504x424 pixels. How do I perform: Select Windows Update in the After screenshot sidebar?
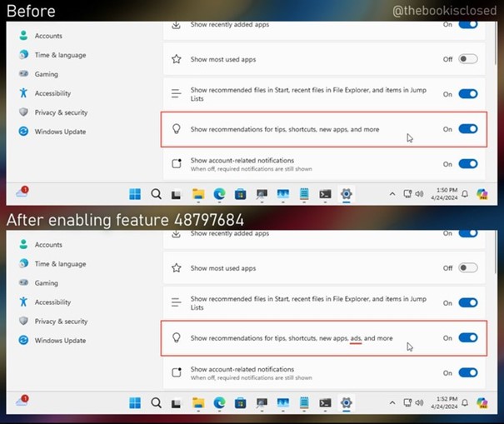(x=52, y=341)
